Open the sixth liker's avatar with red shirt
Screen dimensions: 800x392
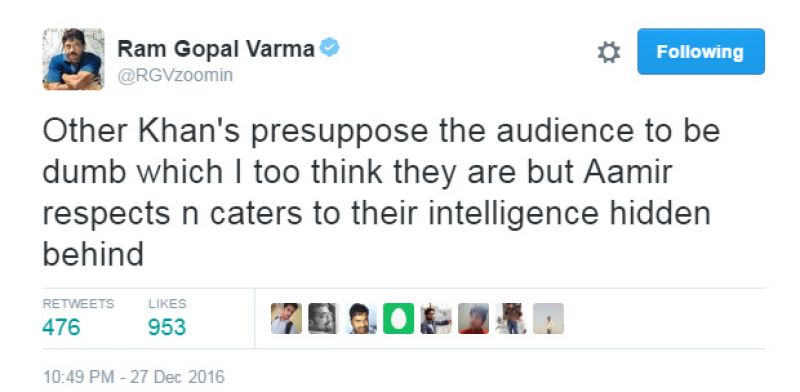point(473,318)
